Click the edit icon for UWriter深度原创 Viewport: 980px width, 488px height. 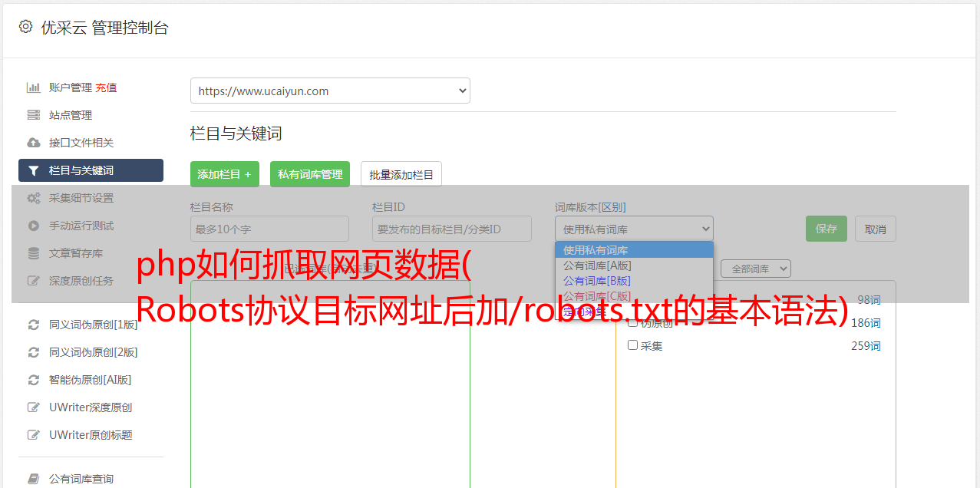coord(34,407)
